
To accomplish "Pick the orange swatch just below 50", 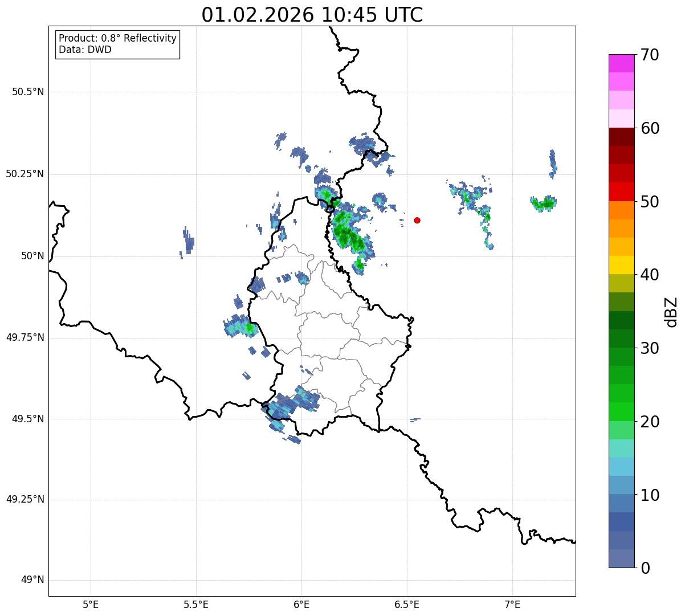I will pos(621,210).
